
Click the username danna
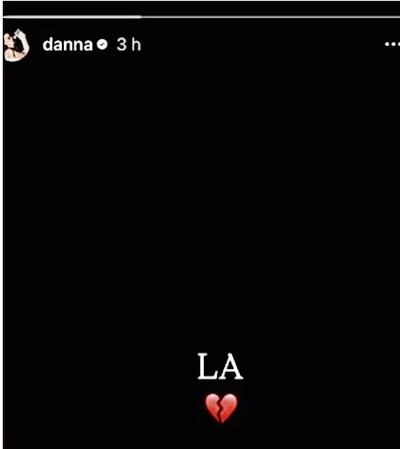click(x=68, y=45)
